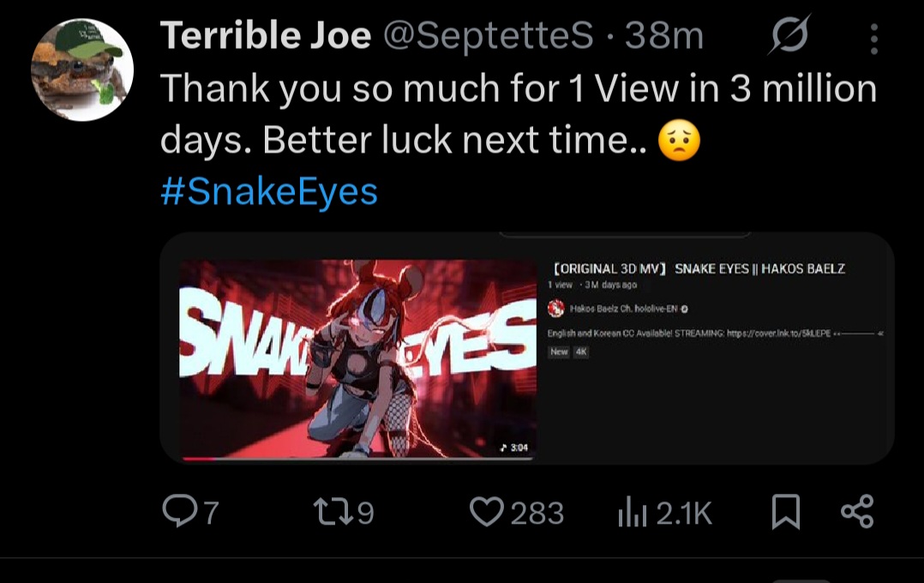Click the 38m timestamp
The width and height of the screenshot is (924, 583).
pos(664,36)
